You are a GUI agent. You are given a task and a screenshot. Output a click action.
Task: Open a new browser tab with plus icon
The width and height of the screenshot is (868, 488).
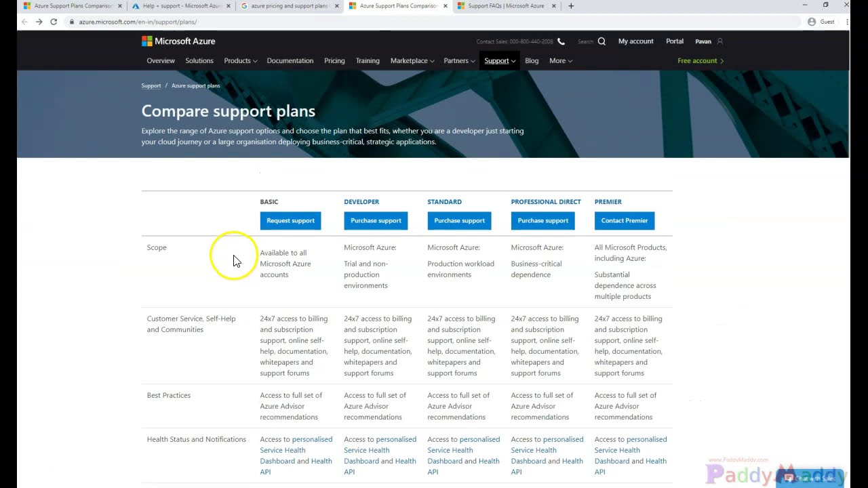click(571, 6)
